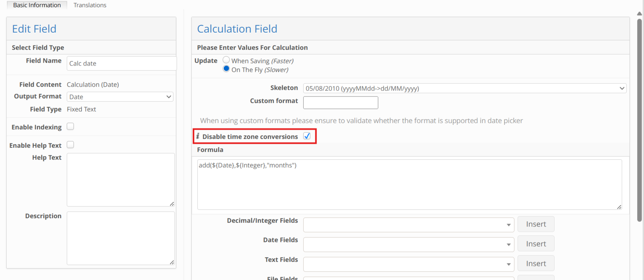Click into the Field Name input
This screenshot has width=644, height=280.
point(121,63)
